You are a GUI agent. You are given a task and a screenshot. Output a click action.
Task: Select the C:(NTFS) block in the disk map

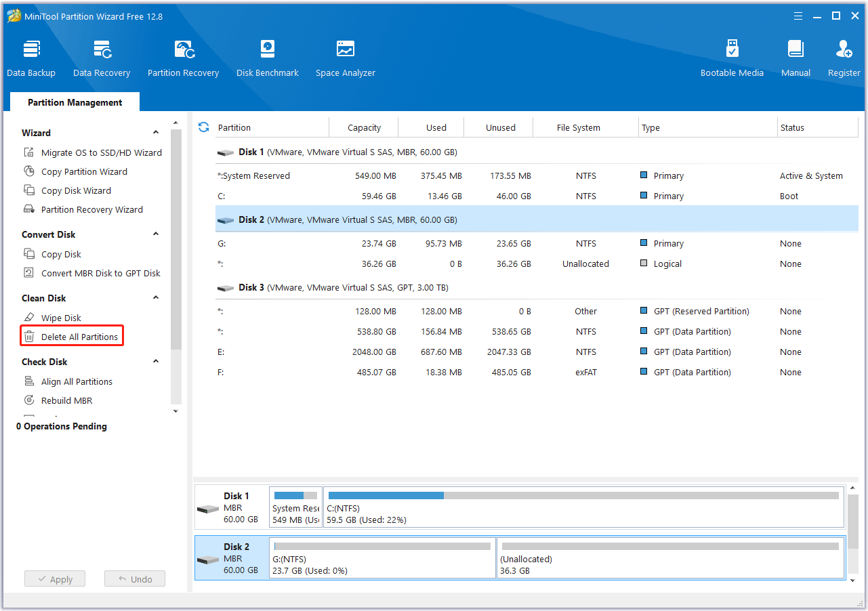click(583, 507)
